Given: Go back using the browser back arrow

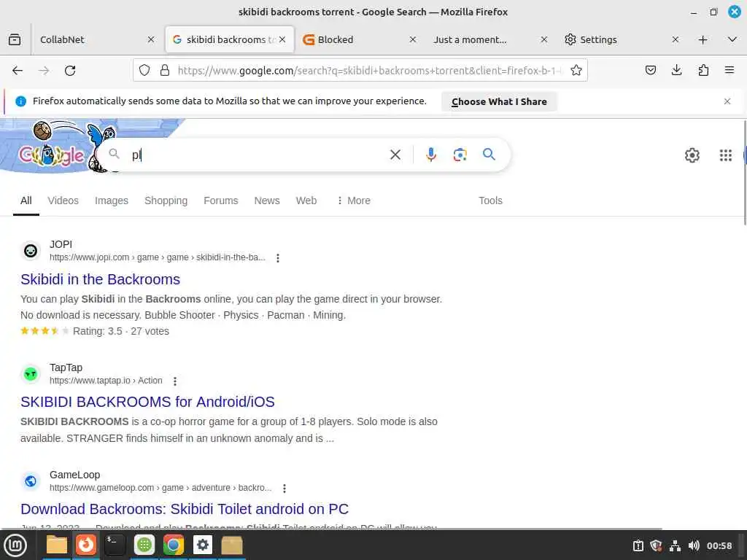Looking at the screenshot, I should pos(18,71).
